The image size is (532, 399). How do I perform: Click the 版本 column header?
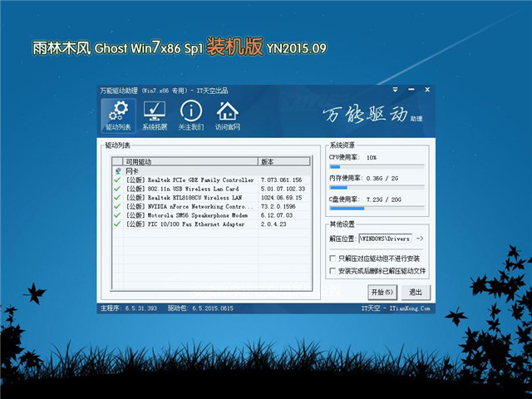[x=284, y=161]
